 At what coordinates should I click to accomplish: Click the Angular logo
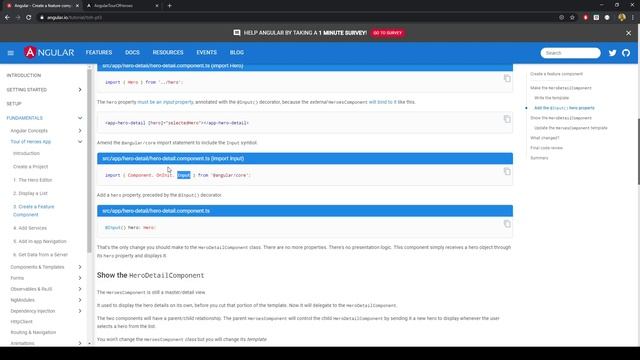point(49,53)
